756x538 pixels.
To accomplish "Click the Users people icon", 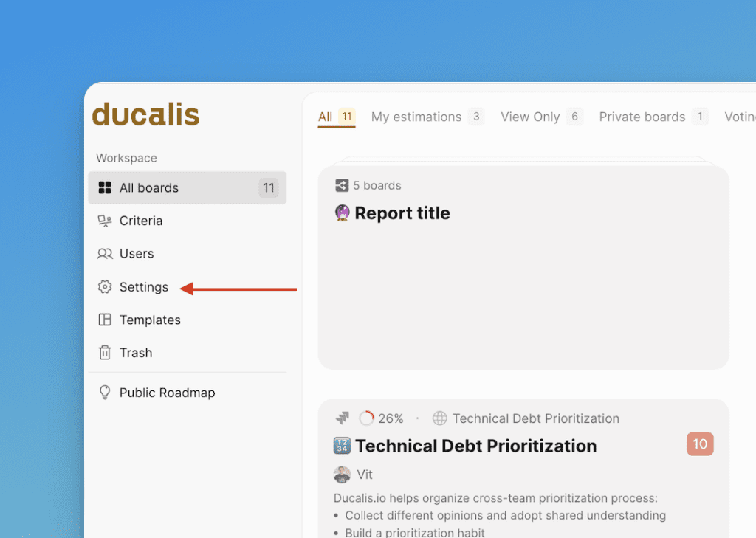I will (x=105, y=254).
